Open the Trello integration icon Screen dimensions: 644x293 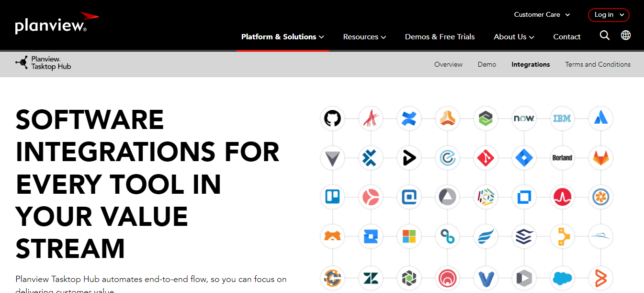pos(332,197)
